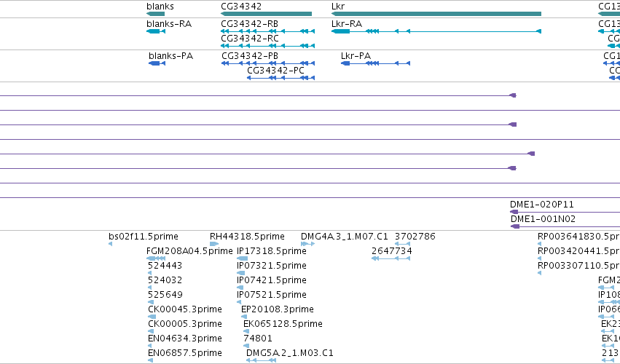620x364 pixels.
Task: Click the blanks-RA transcript glyph
Action: [x=156, y=31]
